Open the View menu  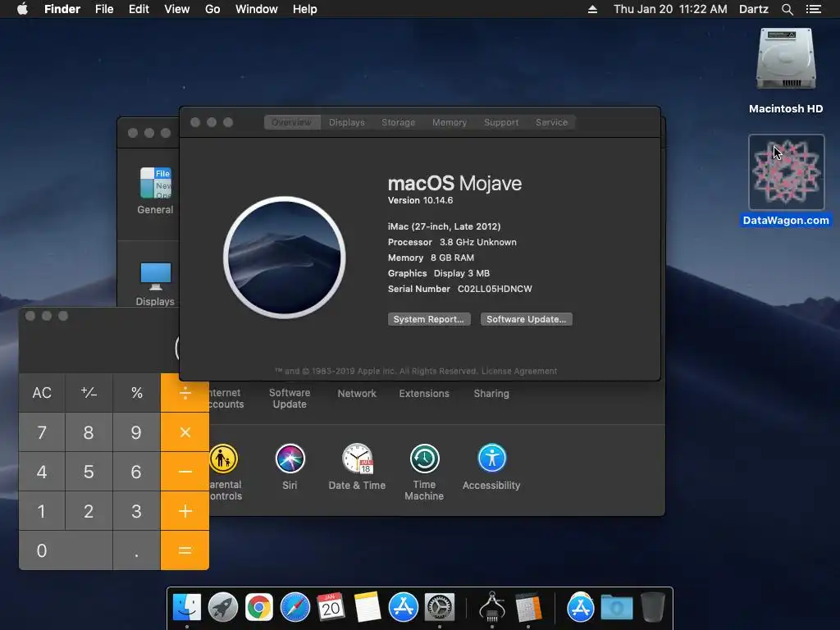pos(177,9)
